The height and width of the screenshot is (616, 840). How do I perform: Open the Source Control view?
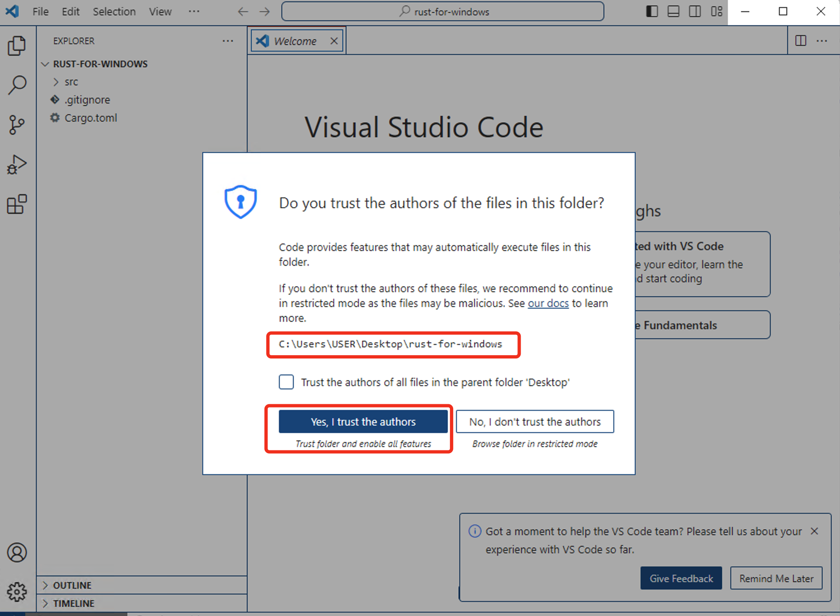(17, 124)
